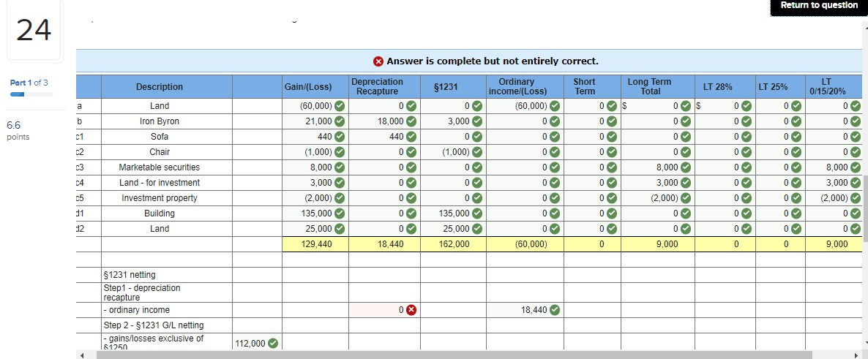Click the 'LT 25%' column header
The width and height of the screenshot is (868, 359).
coord(780,87)
